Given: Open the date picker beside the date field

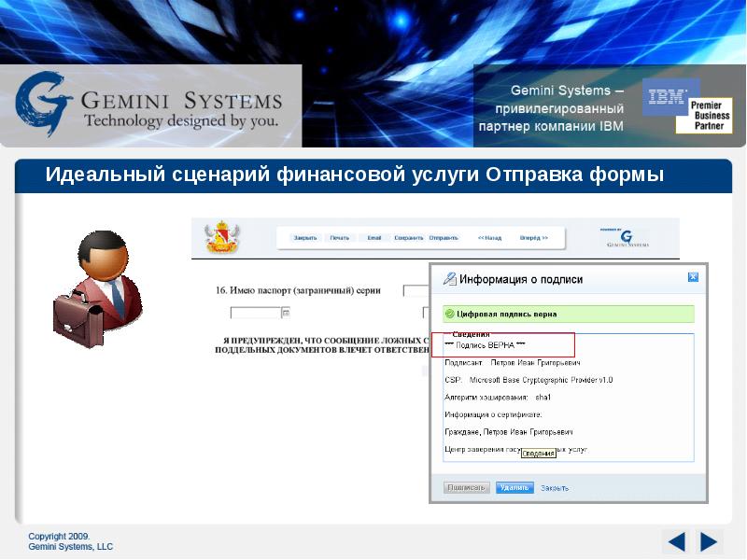Looking at the screenshot, I should (x=286, y=313).
